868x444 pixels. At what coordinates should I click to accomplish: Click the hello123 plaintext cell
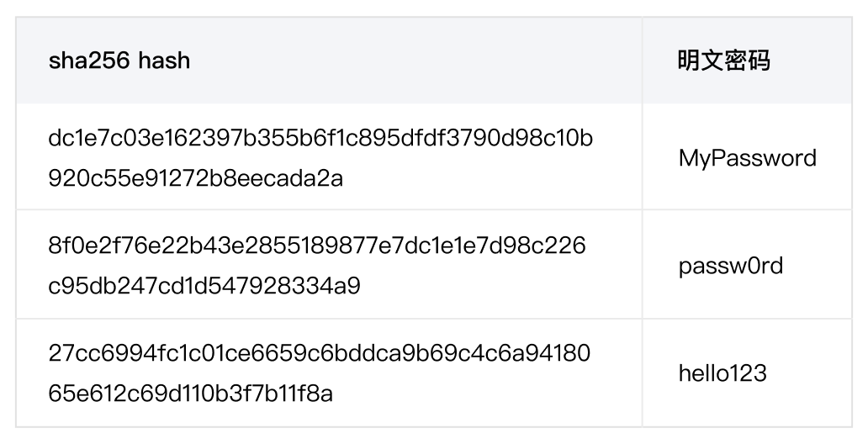point(722,373)
